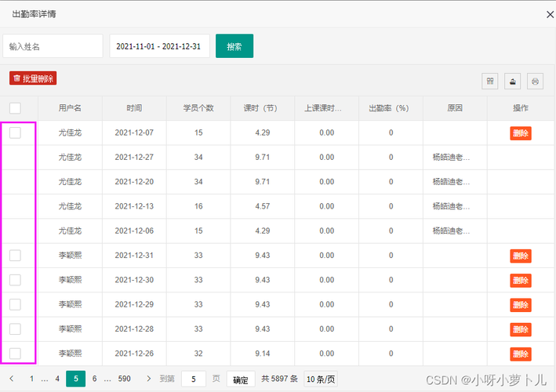Open the column filter grid icon

click(489, 82)
